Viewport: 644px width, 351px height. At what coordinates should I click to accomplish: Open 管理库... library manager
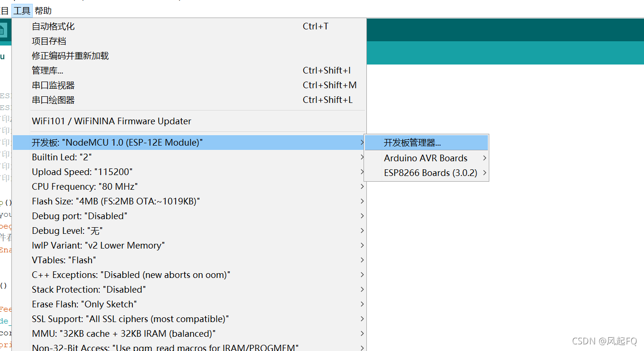[47, 71]
